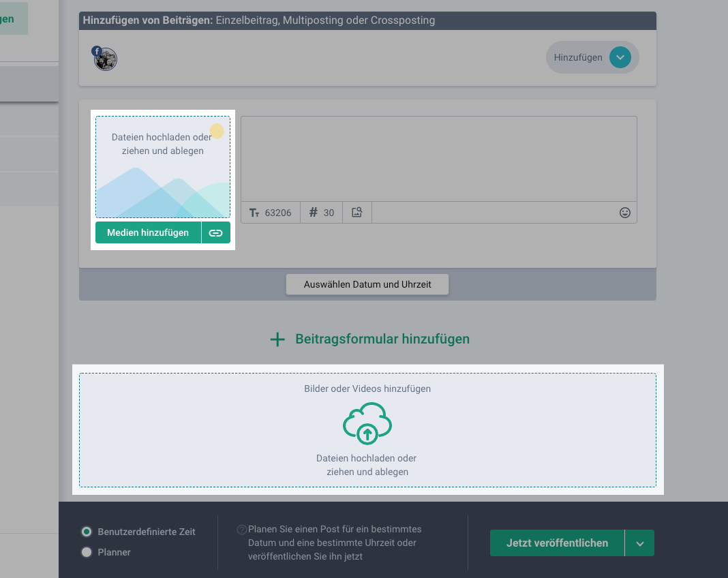The width and height of the screenshot is (728, 578).
Task: Click the question mark help icon
Action: click(x=241, y=530)
